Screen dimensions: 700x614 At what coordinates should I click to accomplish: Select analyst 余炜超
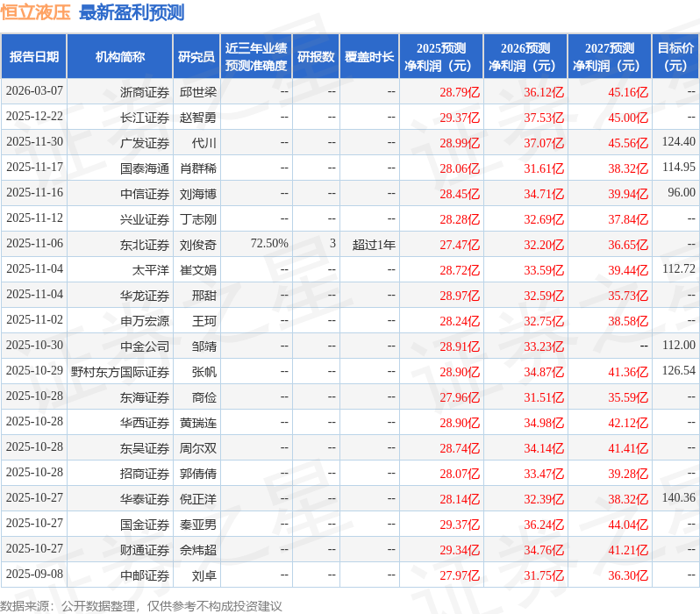[197, 550]
